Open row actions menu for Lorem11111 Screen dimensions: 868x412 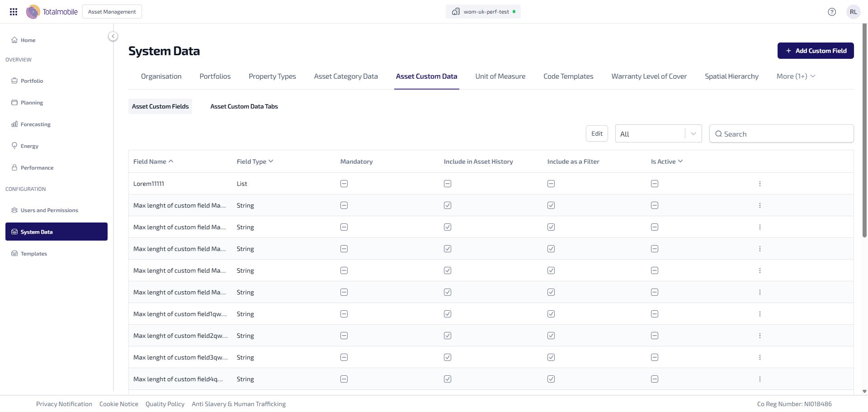click(759, 184)
